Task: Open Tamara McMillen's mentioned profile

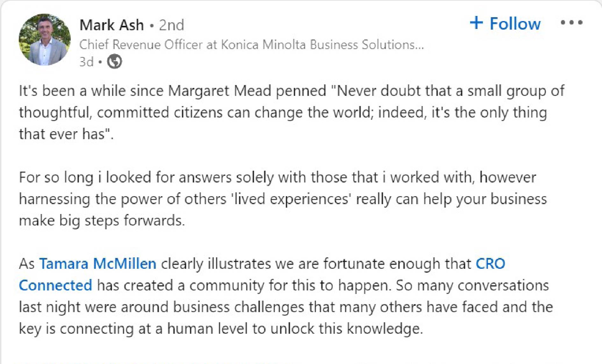Action: [98, 264]
